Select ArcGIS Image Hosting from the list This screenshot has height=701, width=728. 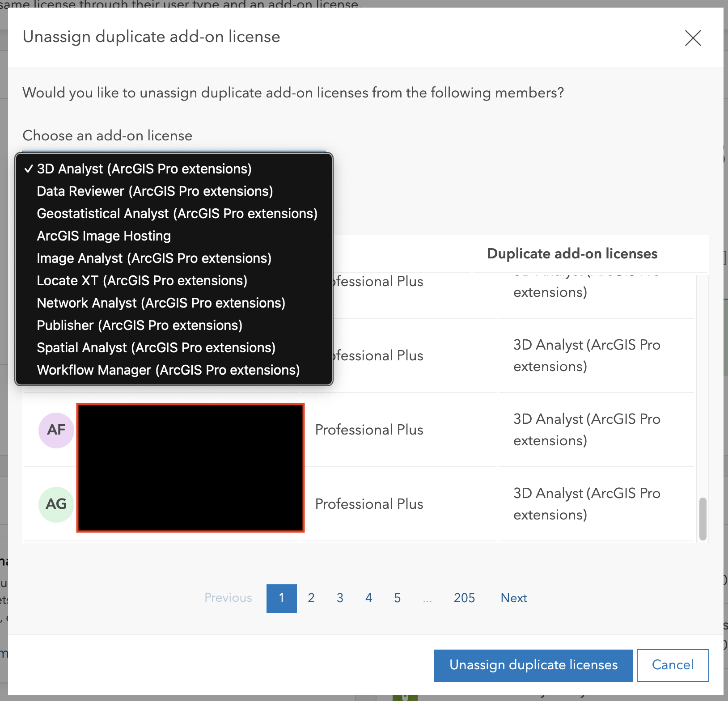pos(174,236)
